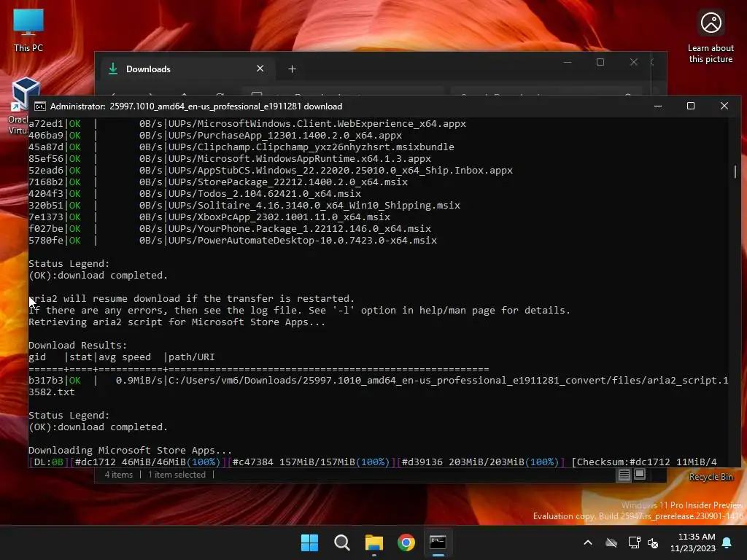Image resolution: width=747 pixels, height=560 pixels.
Task: Close the Administrator command prompt window
Action: tap(724, 106)
